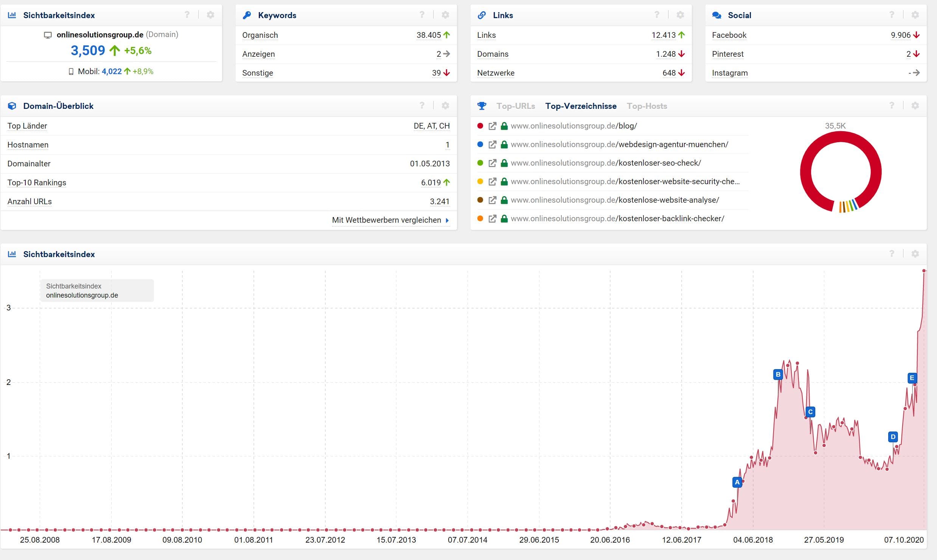The height and width of the screenshot is (560, 937).
Task: Click the speech bubble icon beside Social
Action: pyautogui.click(x=716, y=15)
